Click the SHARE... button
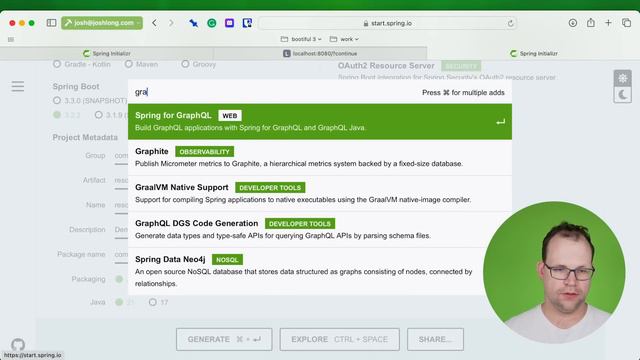 (435, 339)
